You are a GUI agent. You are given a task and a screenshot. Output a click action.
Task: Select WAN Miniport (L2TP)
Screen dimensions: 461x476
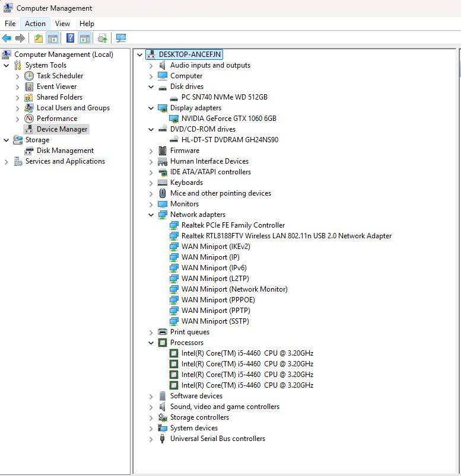point(215,279)
